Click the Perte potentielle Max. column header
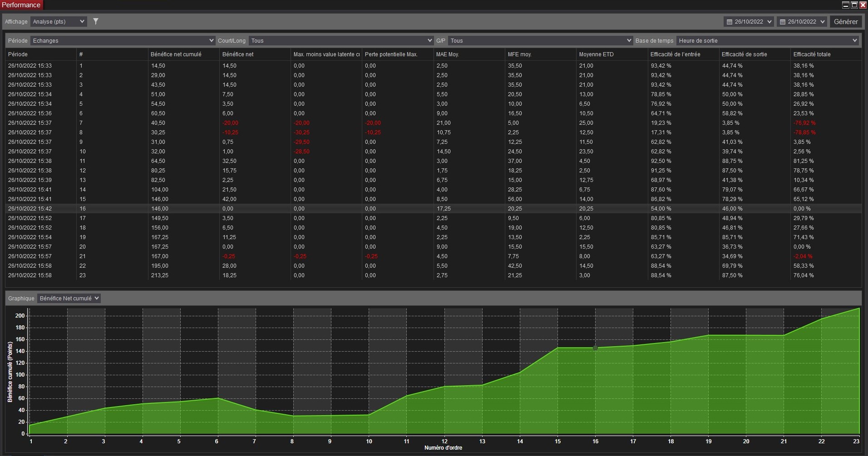 [391, 54]
